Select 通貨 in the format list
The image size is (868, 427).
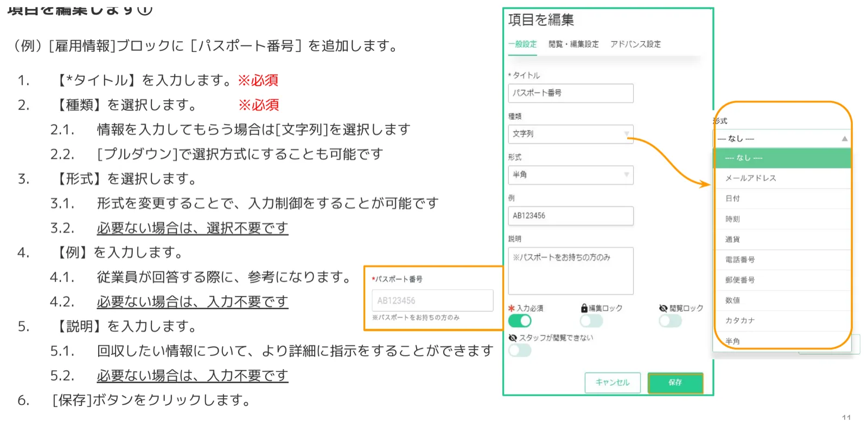click(782, 239)
